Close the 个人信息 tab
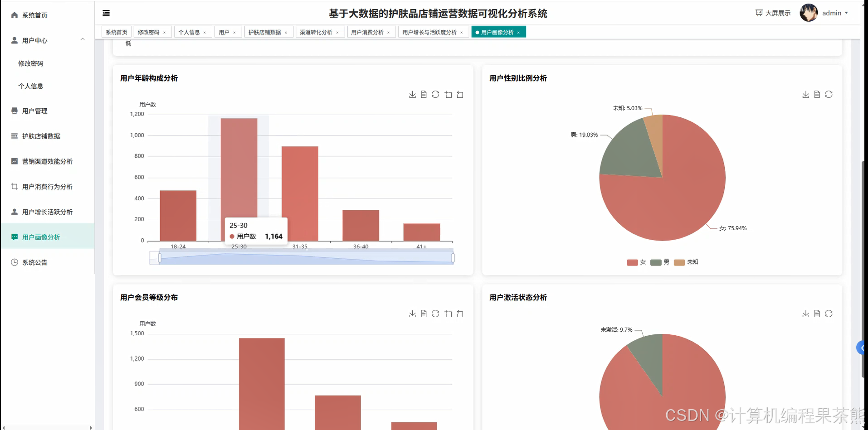Viewport: 868px width, 430px height. click(x=205, y=33)
